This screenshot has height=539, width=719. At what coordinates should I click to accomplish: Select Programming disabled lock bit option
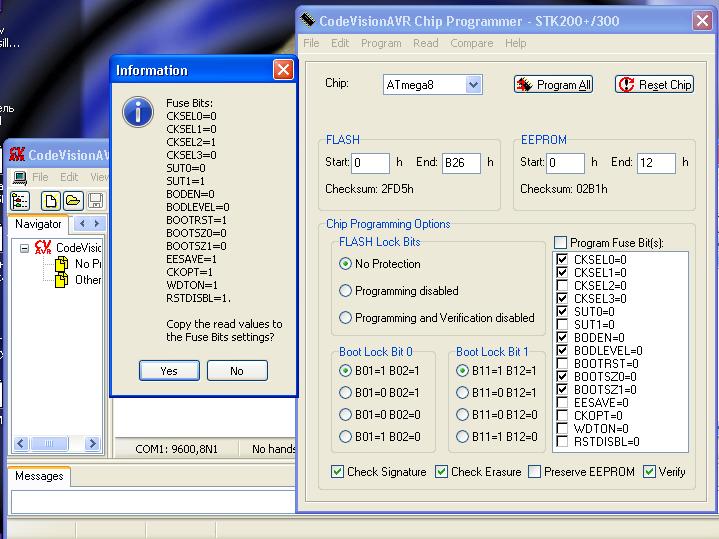click(x=346, y=291)
